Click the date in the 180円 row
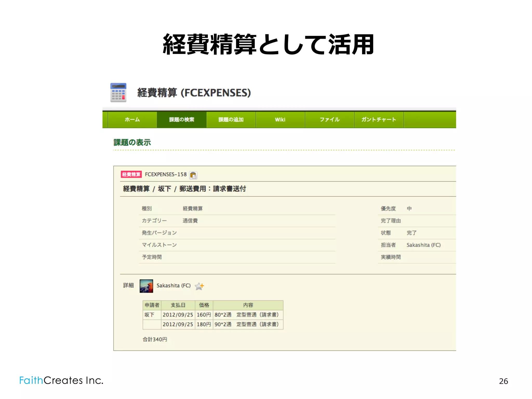This screenshot has width=532, height=399. click(178, 324)
